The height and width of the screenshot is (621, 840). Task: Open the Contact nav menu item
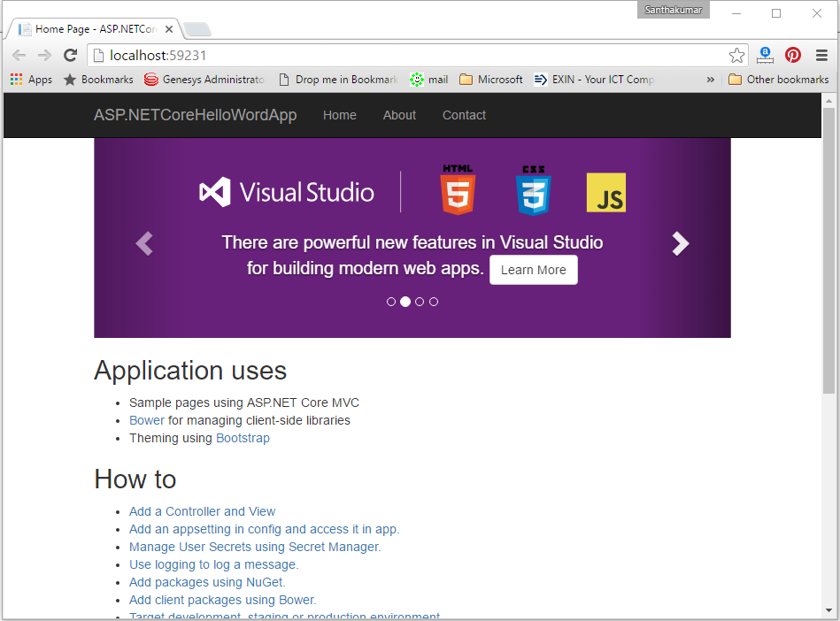pos(464,115)
